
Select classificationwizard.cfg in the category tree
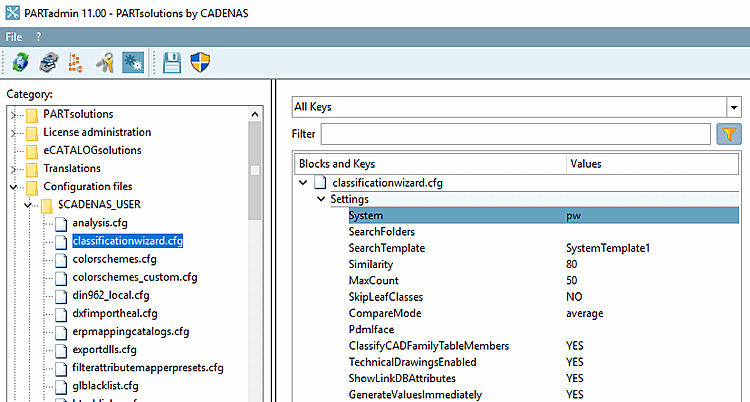click(x=128, y=241)
